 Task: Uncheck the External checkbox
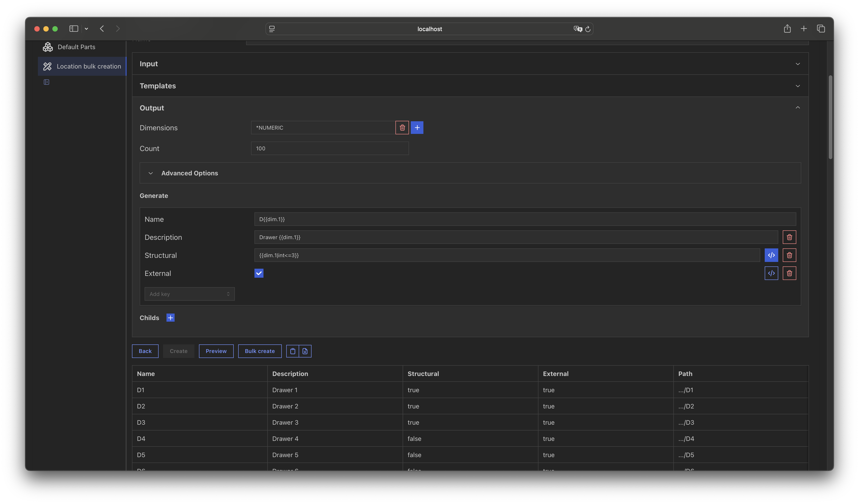click(x=259, y=273)
